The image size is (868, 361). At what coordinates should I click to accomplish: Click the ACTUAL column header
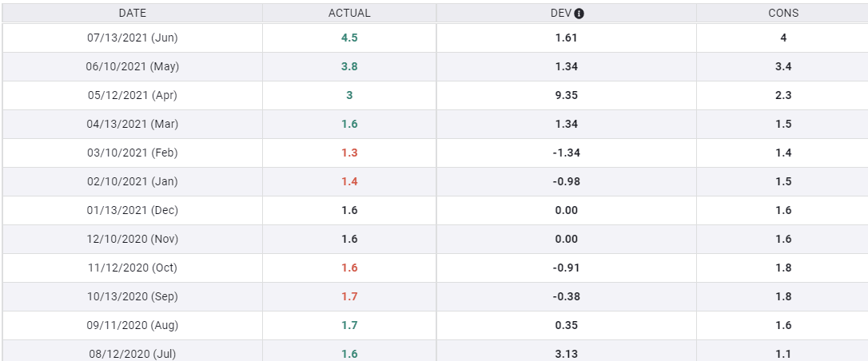[x=349, y=14]
